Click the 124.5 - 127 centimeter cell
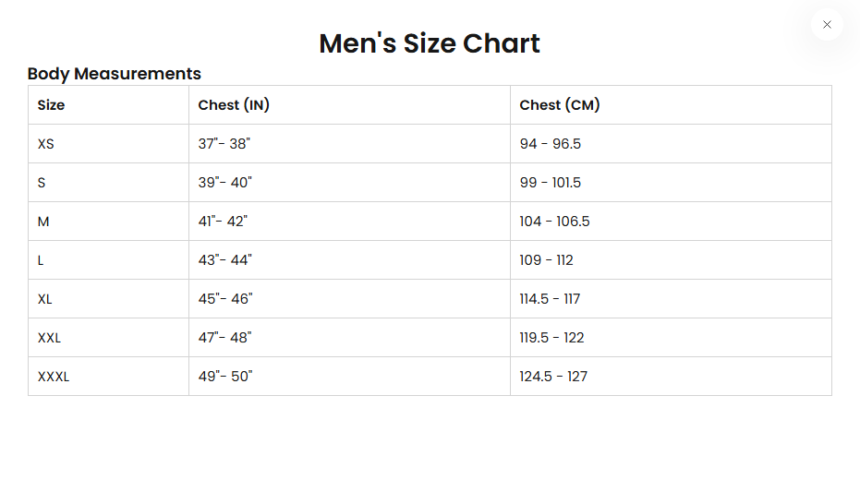This screenshot has width=860, height=504. pyautogui.click(x=553, y=377)
